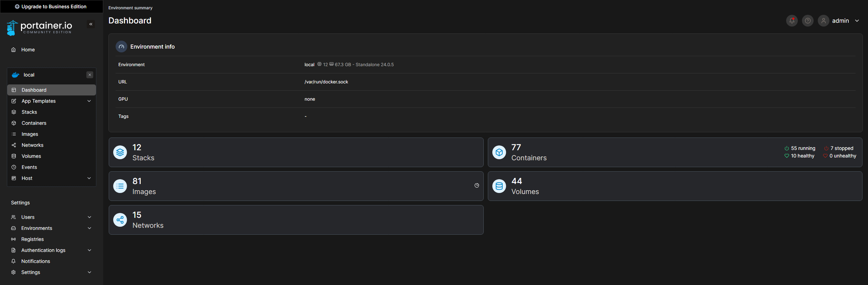Click the Networks share icon tile
This screenshot has height=285, width=868.
pyautogui.click(x=120, y=220)
